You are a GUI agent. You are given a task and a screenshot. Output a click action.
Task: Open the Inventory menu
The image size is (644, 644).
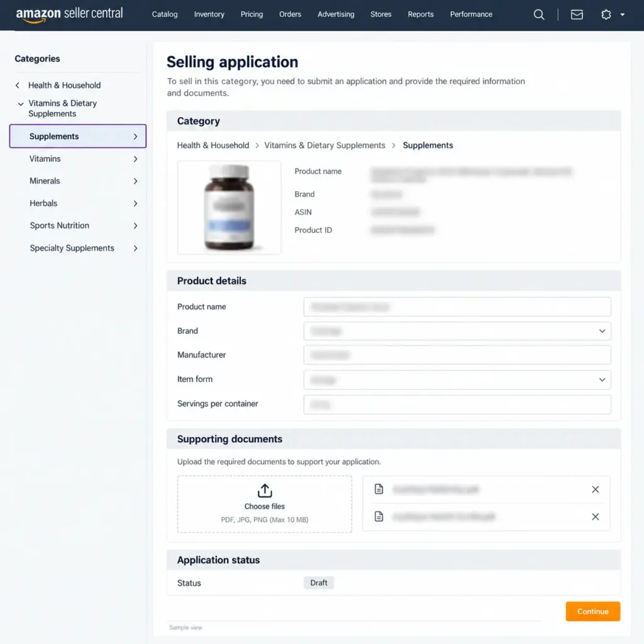tap(209, 14)
